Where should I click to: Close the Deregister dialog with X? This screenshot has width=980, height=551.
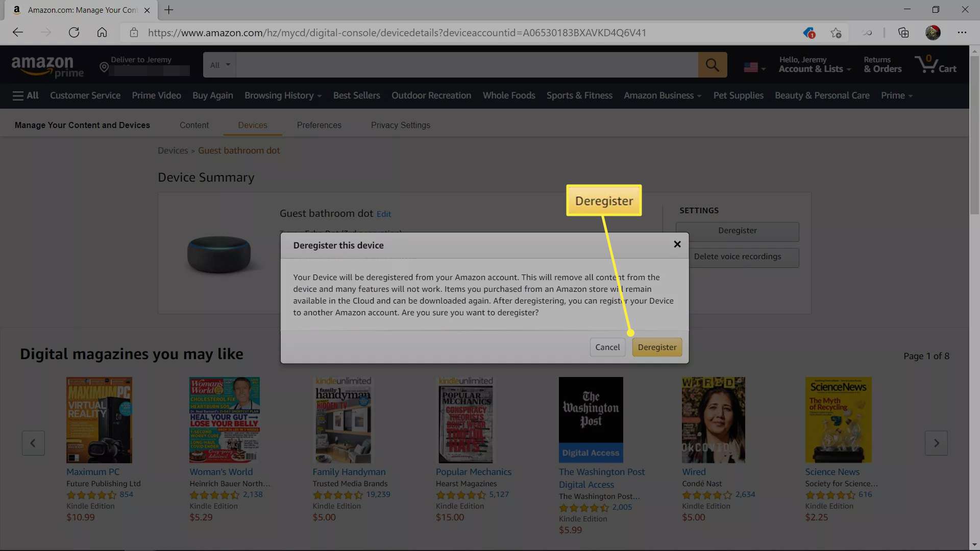676,243
